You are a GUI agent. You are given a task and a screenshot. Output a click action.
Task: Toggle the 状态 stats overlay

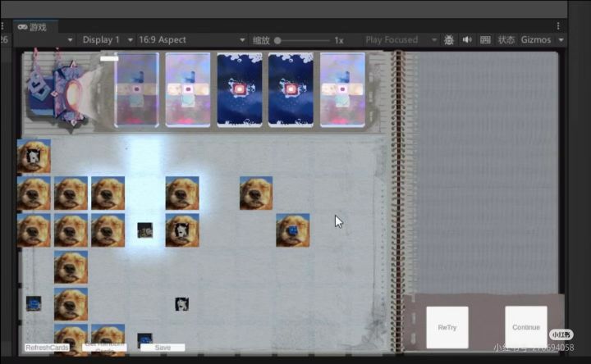tap(506, 39)
